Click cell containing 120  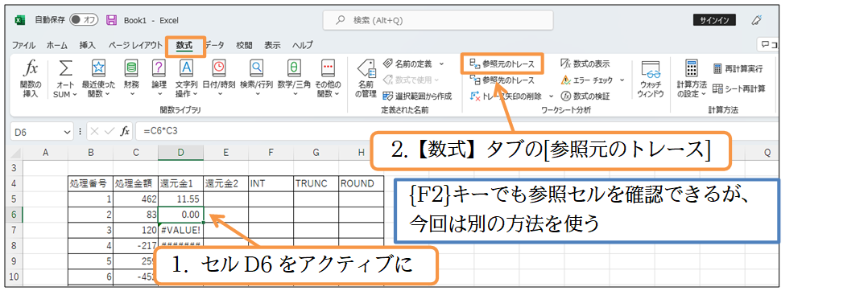(x=135, y=229)
